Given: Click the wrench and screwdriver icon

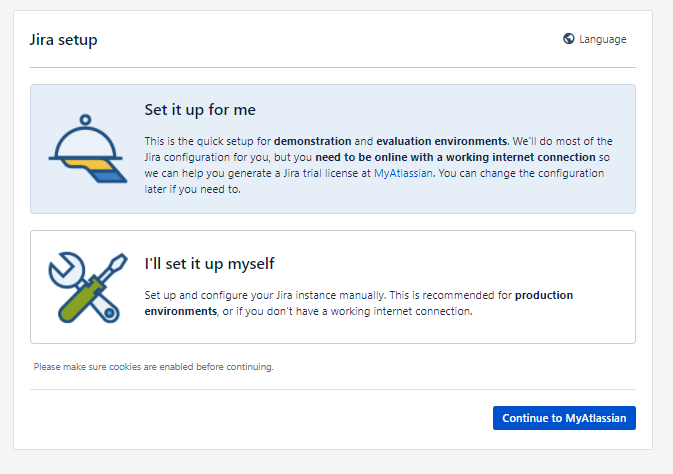Looking at the screenshot, I should tap(88, 287).
